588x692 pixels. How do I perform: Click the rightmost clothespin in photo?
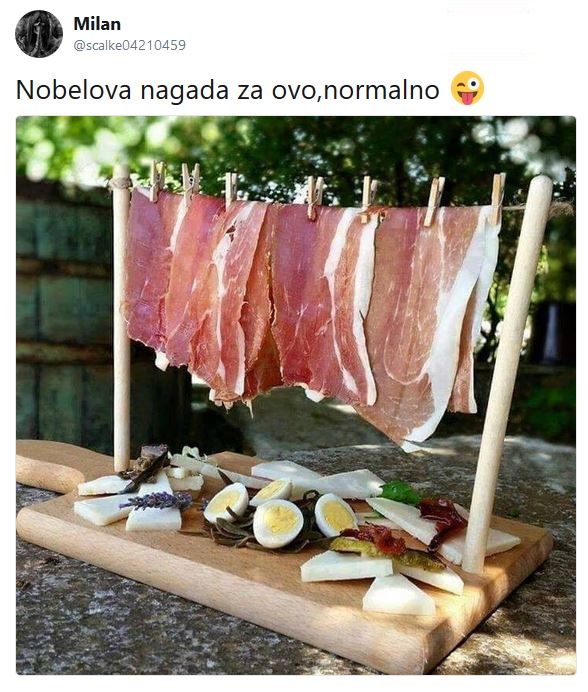tap(498, 198)
